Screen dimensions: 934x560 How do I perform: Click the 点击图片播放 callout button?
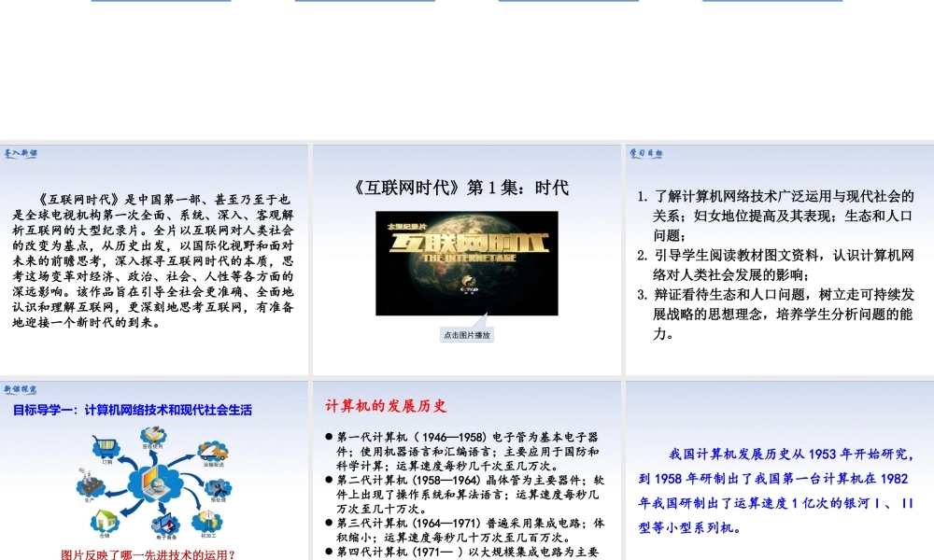(467, 334)
